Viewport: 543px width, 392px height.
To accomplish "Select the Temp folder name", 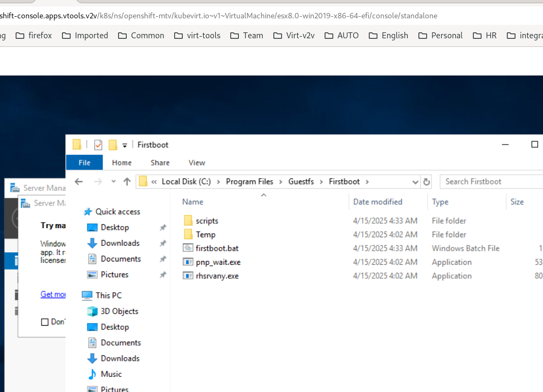I will click(205, 235).
